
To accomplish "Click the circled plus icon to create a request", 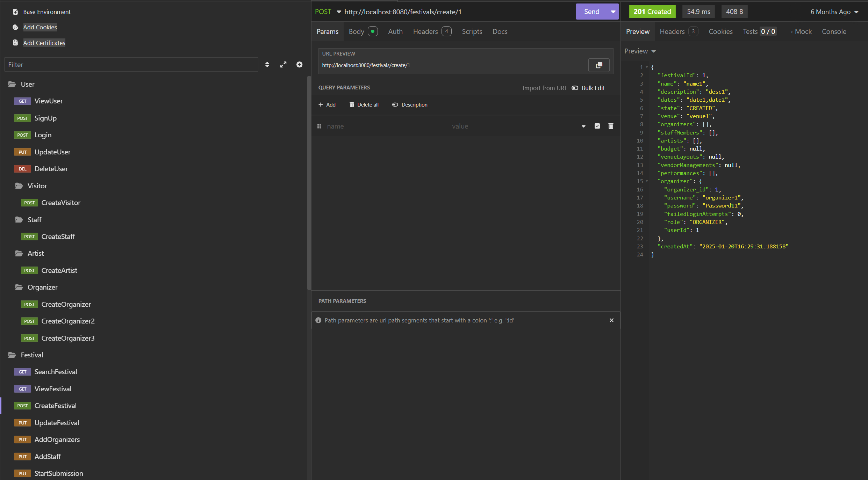I will (299, 64).
